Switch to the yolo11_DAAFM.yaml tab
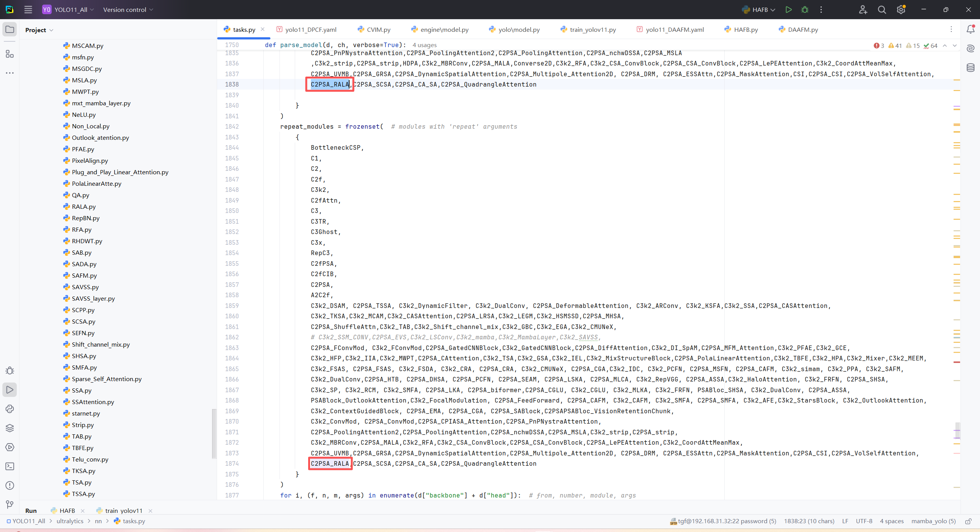Viewport: 980px width, 532px height. [674, 29]
